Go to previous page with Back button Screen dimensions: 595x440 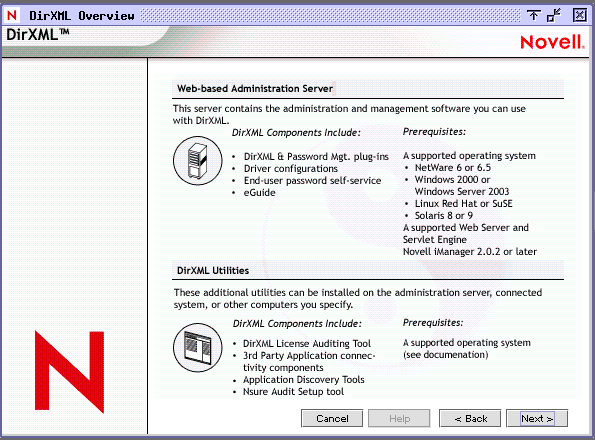(470, 418)
